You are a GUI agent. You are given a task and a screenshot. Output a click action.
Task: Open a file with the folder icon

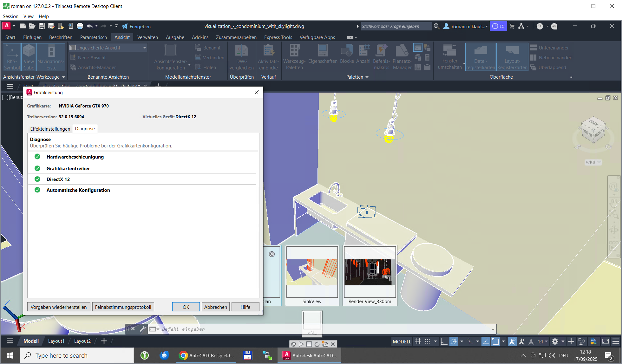[32, 26]
